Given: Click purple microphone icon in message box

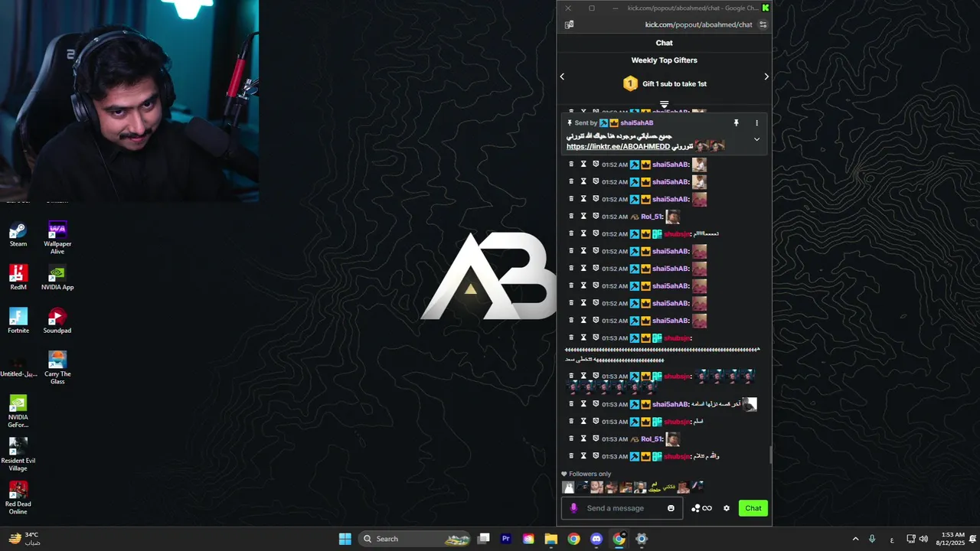Looking at the screenshot, I should point(573,508).
